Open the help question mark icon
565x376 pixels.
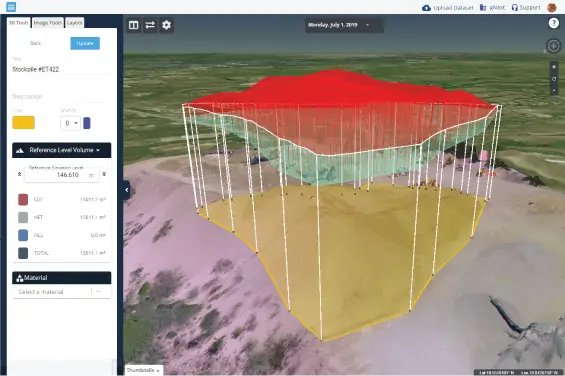pos(553,23)
